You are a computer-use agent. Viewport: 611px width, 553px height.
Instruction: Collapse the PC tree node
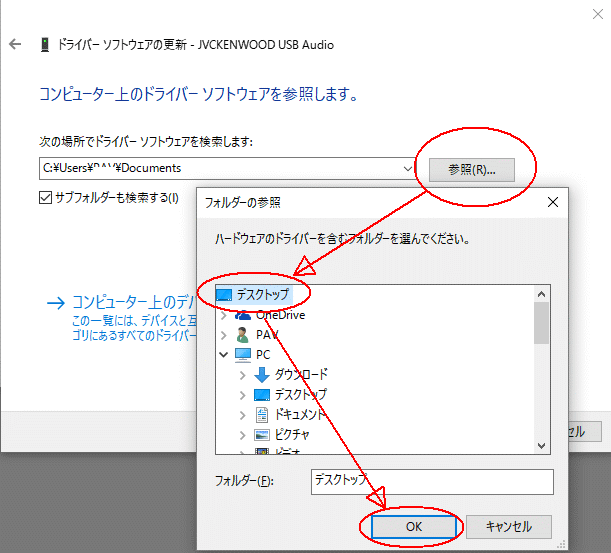point(223,354)
